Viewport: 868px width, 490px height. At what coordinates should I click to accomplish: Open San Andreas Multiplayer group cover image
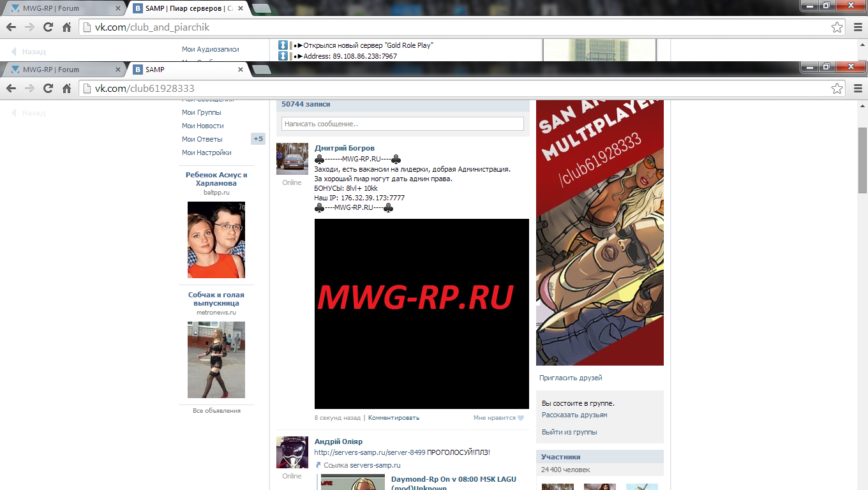[x=600, y=233]
